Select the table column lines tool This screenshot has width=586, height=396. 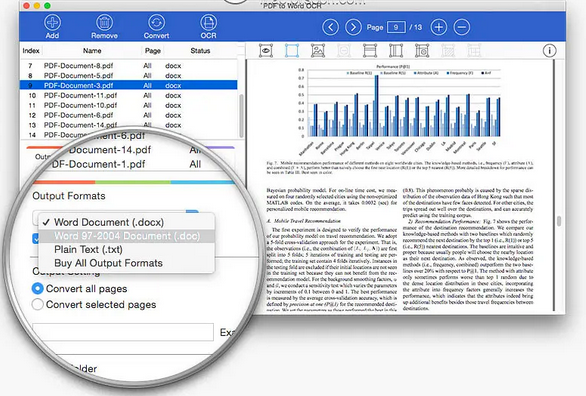pos(396,50)
